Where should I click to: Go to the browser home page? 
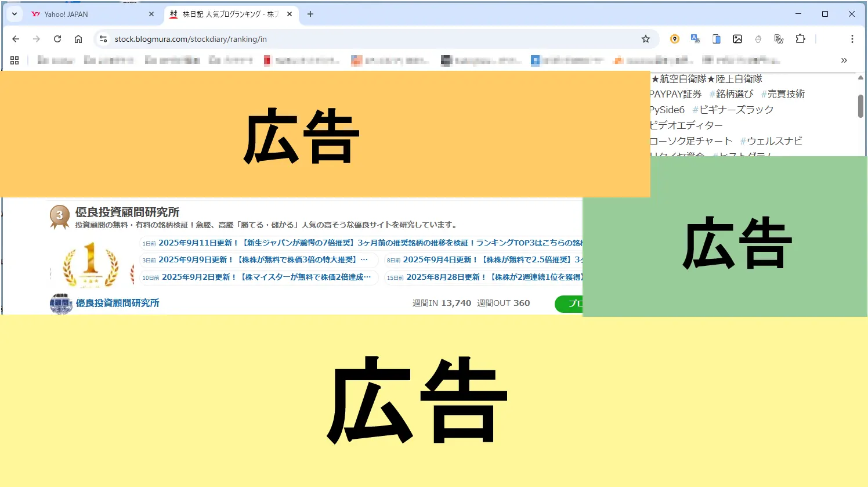[x=78, y=39]
